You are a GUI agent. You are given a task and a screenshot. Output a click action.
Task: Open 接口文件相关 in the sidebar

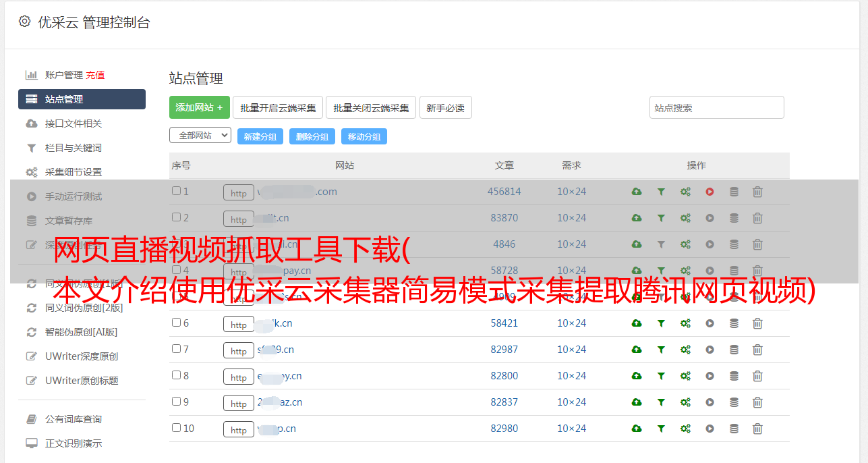point(74,124)
